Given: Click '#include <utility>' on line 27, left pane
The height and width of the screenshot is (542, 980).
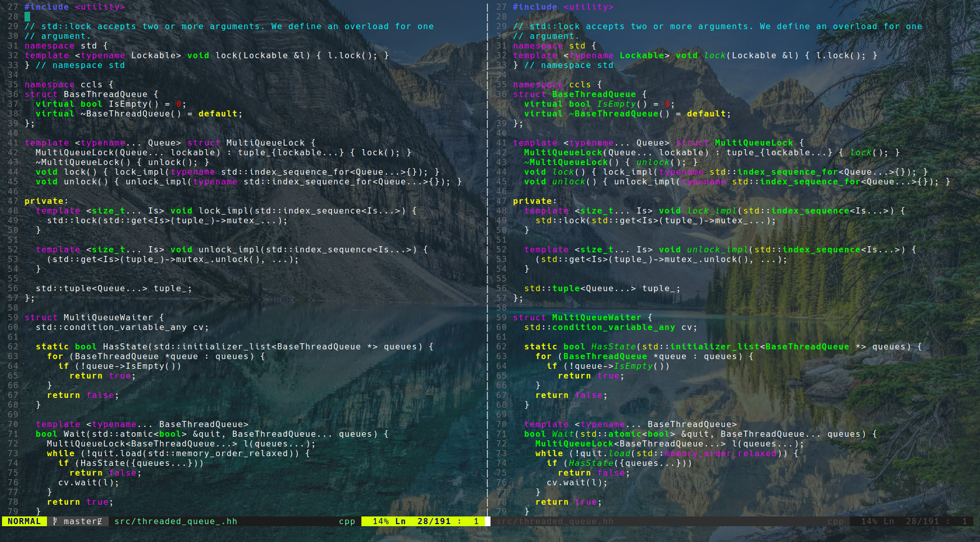Looking at the screenshot, I should coord(75,7).
